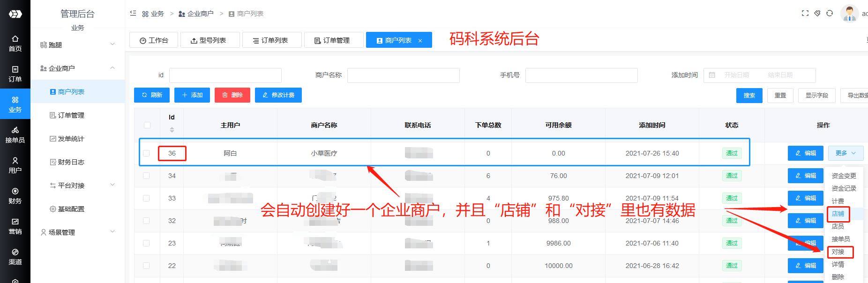Image resolution: width=868 pixels, height=283 pixels.
Task: Click 编辑 button for row 34
Action: 806,176
